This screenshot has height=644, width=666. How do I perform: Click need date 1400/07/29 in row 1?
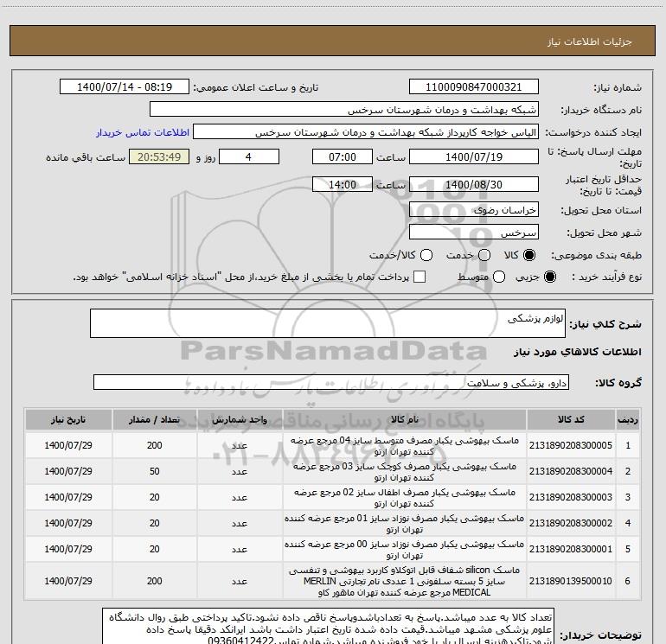(x=68, y=445)
